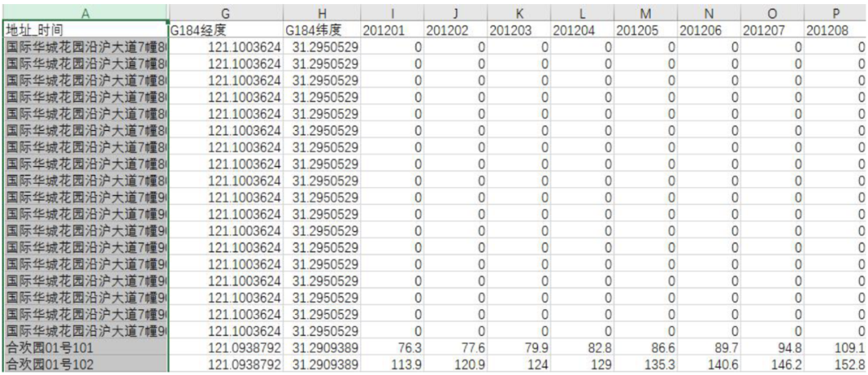Select the cell containing 76.3
This screenshot has height=375, width=868.
pos(392,348)
